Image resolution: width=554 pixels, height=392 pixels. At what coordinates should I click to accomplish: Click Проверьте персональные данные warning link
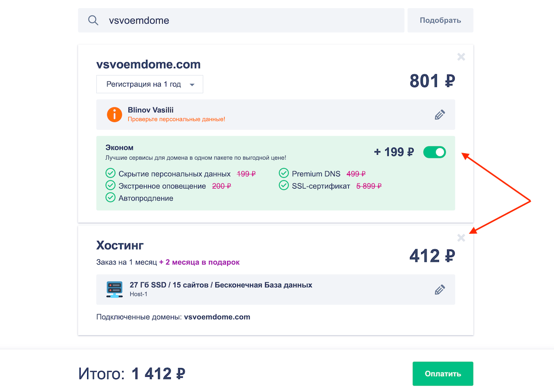[x=176, y=119]
